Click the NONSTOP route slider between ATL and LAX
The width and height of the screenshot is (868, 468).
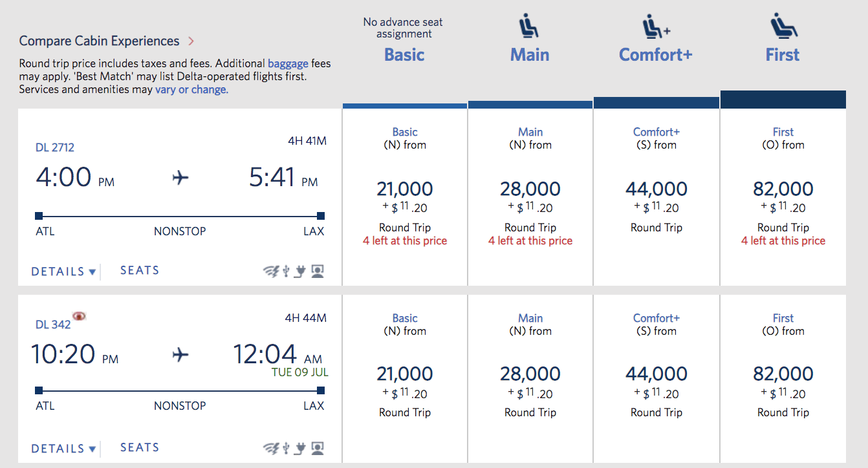tap(180, 216)
